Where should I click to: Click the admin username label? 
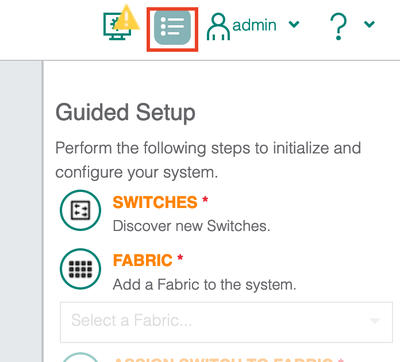(x=254, y=25)
